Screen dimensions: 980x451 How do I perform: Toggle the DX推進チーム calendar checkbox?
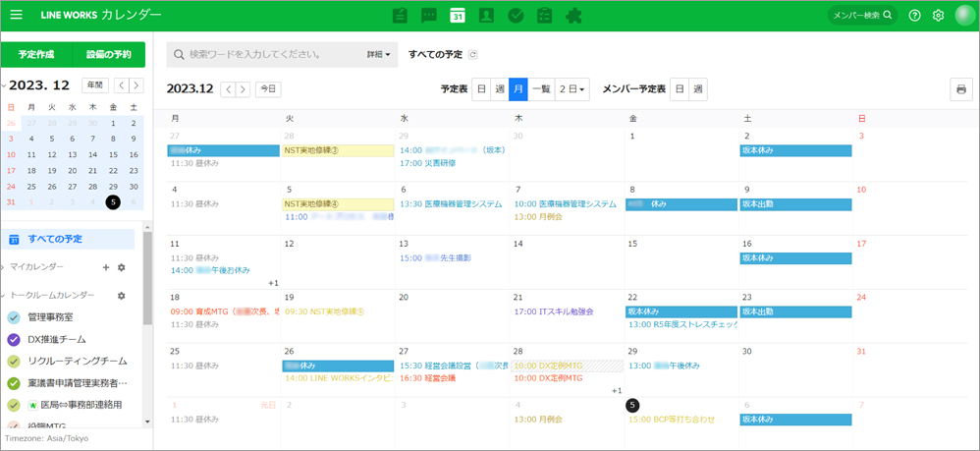(x=14, y=339)
